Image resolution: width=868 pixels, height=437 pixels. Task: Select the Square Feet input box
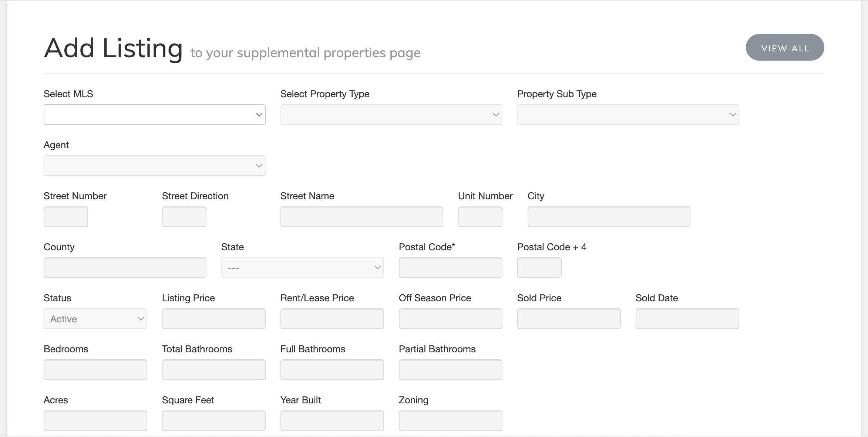pyautogui.click(x=213, y=421)
